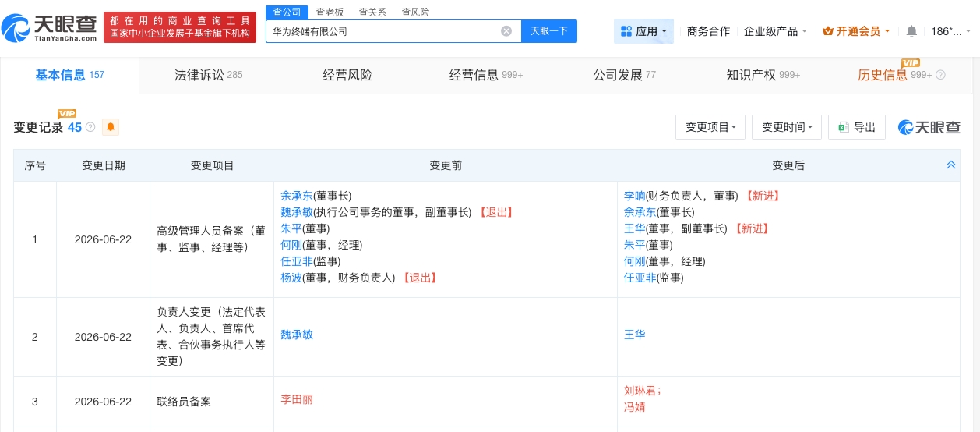Viewport: 980px width, 432px height.
Task: Switch to 公司发展 tab
Action: click(625, 76)
